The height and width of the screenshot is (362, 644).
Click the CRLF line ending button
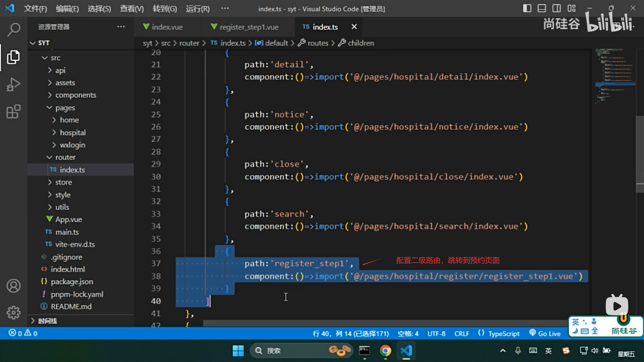pyautogui.click(x=462, y=334)
